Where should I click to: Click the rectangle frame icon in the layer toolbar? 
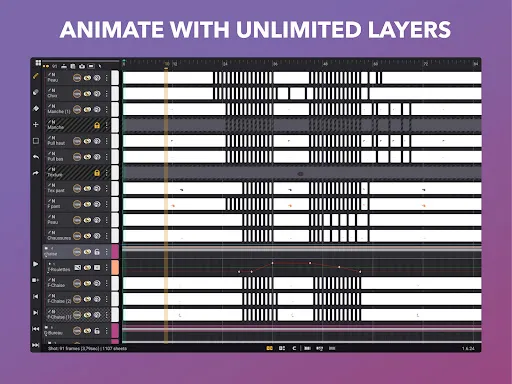91,66
